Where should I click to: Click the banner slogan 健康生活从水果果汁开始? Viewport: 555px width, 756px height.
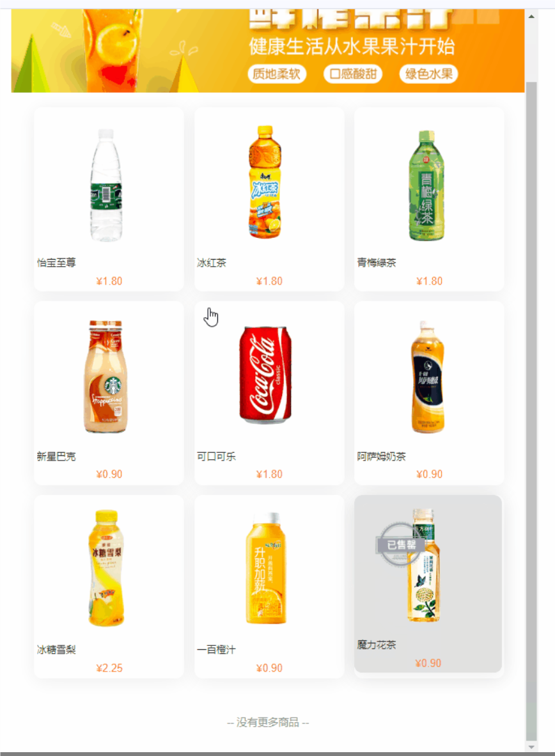(x=352, y=46)
